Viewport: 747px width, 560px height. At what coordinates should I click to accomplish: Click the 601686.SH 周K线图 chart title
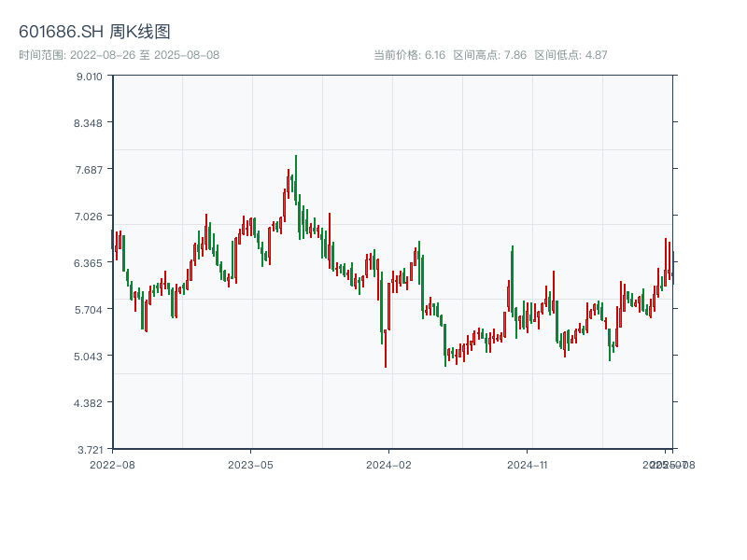point(94,33)
